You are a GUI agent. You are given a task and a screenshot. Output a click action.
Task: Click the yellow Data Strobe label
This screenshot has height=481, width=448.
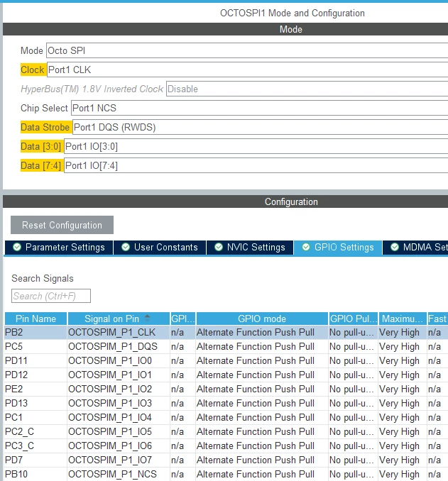coord(45,127)
